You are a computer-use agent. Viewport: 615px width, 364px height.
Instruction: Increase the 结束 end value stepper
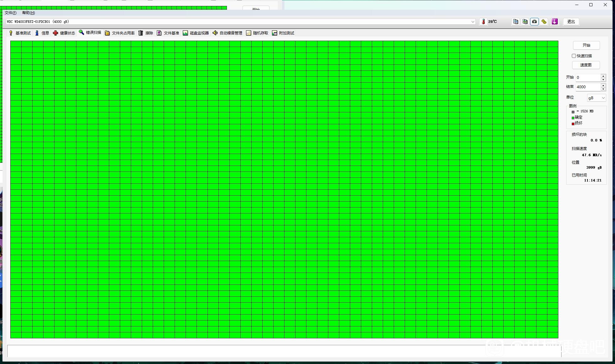tap(603, 85)
